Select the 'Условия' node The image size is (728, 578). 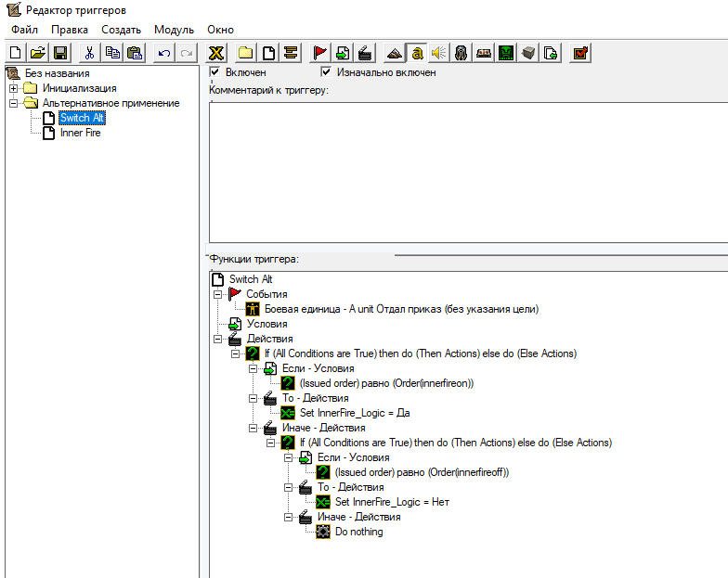(x=267, y=324)
